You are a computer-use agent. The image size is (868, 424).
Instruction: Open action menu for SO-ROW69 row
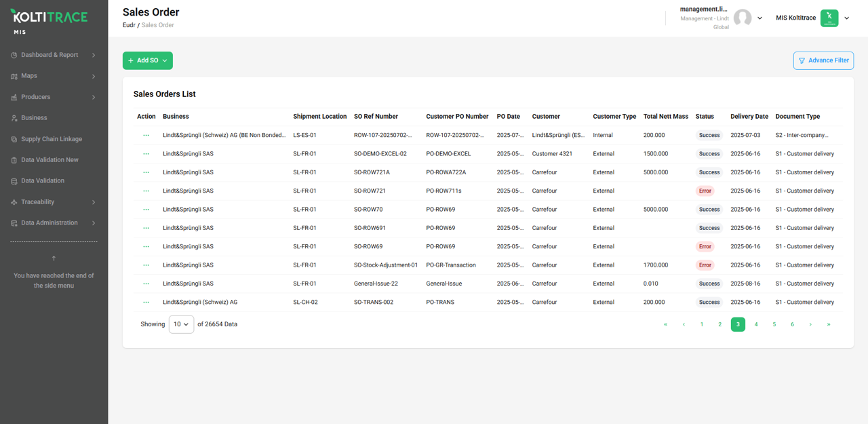point(146,246)
